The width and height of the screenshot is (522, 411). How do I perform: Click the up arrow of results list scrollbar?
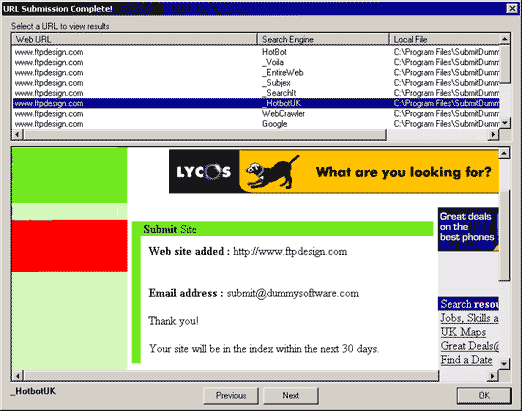point(505,39)
